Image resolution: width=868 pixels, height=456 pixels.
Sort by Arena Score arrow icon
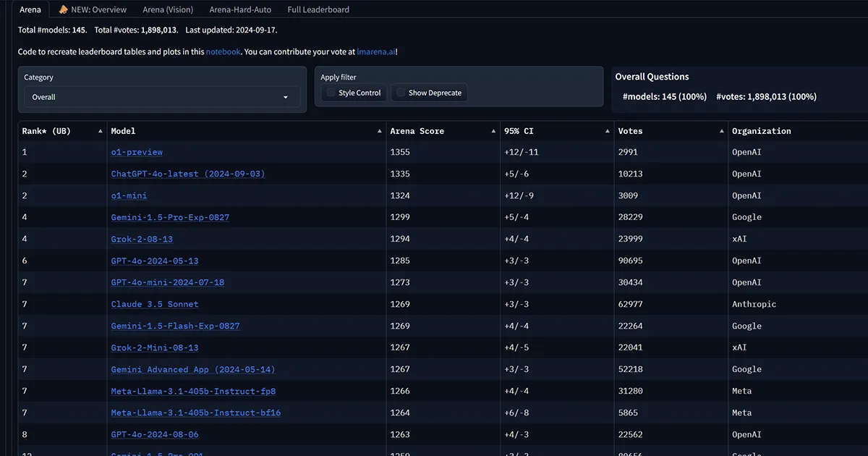[x=493, y=131]
